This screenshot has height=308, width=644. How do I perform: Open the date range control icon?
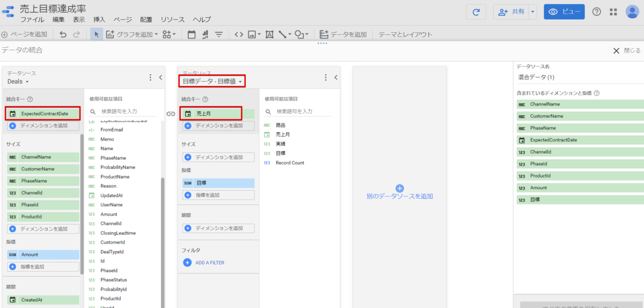click(x=192, y=34)
